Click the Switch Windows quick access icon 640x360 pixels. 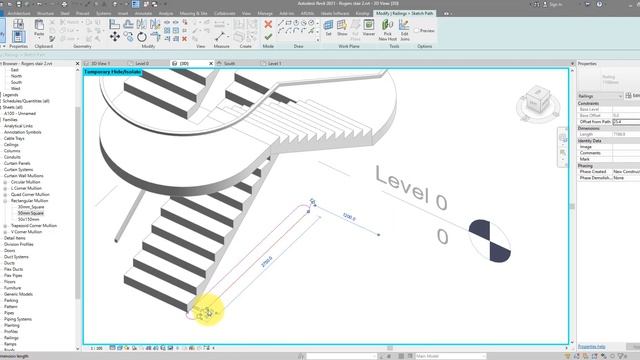click(155, 4)
